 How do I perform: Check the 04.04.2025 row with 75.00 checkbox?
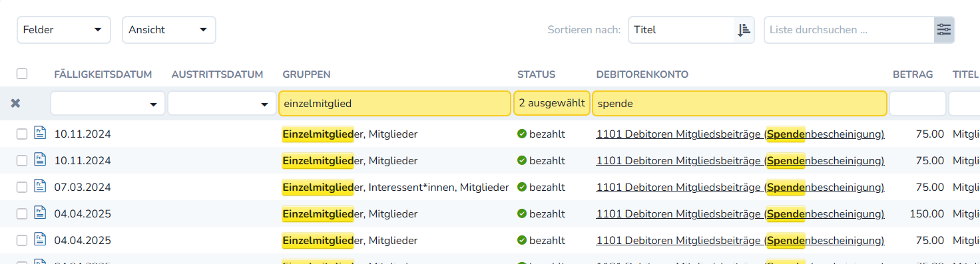click(22, 240)
